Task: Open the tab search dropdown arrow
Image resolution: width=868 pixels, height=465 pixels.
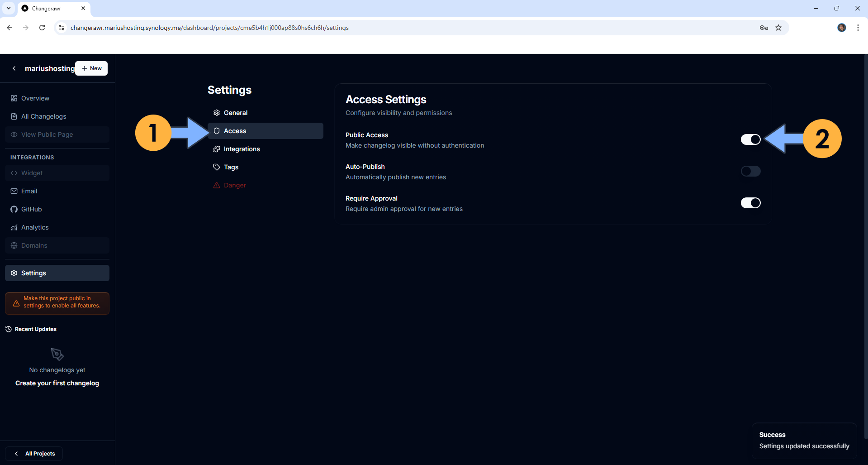Action: (x=9, y=8)
